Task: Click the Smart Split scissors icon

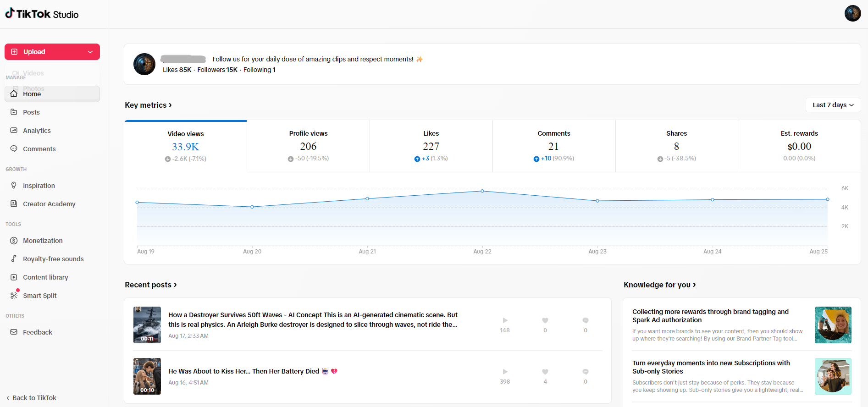Action: tap(14, 296)
